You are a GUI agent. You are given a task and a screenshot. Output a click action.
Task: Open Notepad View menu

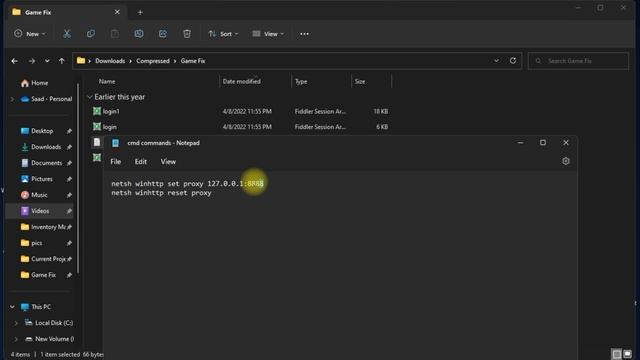click(168, 162)
